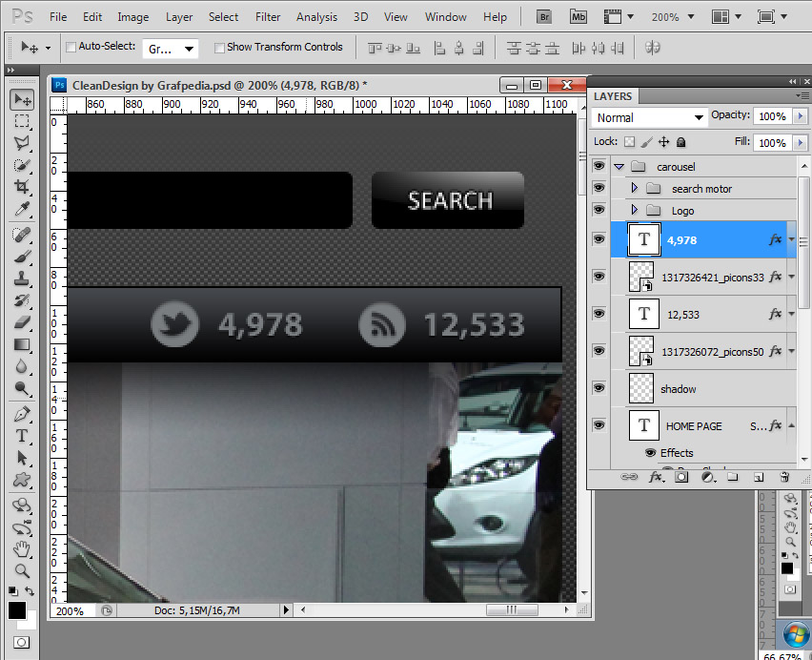Viewport: 812px width, 660px height.
Task: Select the Eraser tool
Action: pos(22,322)
